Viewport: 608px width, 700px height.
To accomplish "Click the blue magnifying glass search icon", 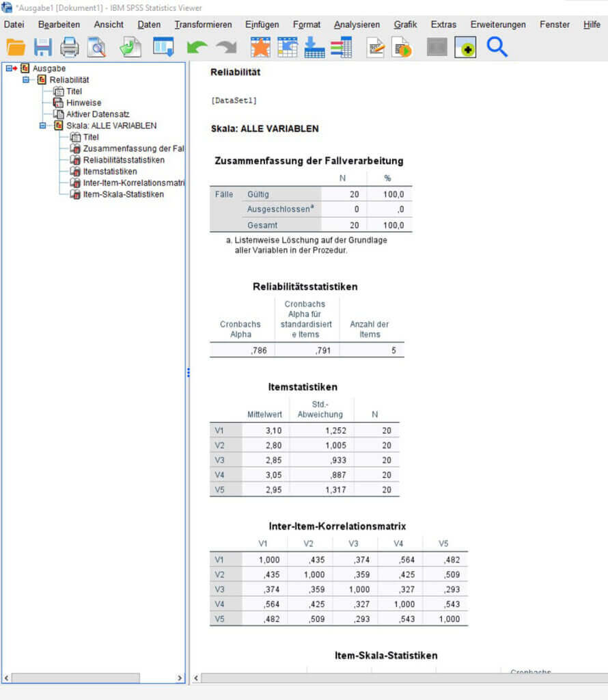I will 497,46.
